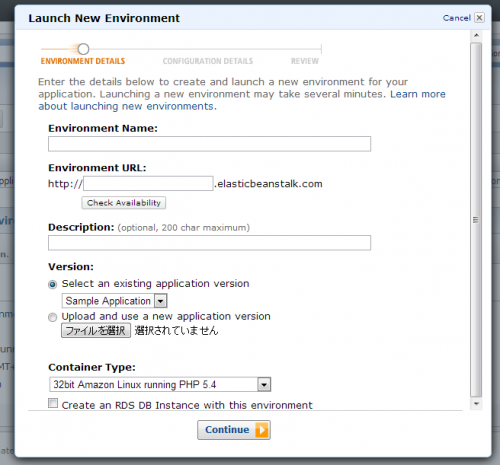
Task: Enable Create an RDS DB Instance checkbox
Action: click(53, 403)
